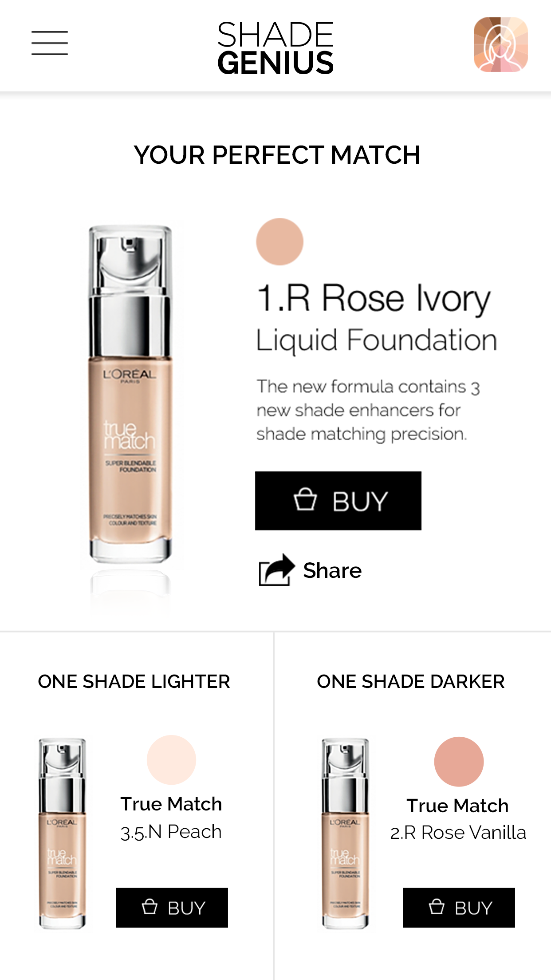Select the pale Peach color swatch
The height and width of the screenshot is (980, 551).
click(171, 759)
